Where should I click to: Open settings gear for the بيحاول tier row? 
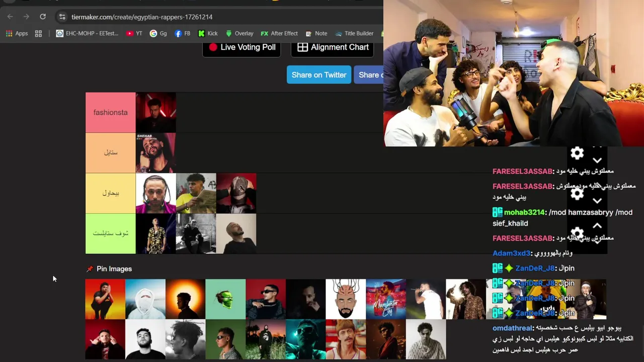(577, 193)
